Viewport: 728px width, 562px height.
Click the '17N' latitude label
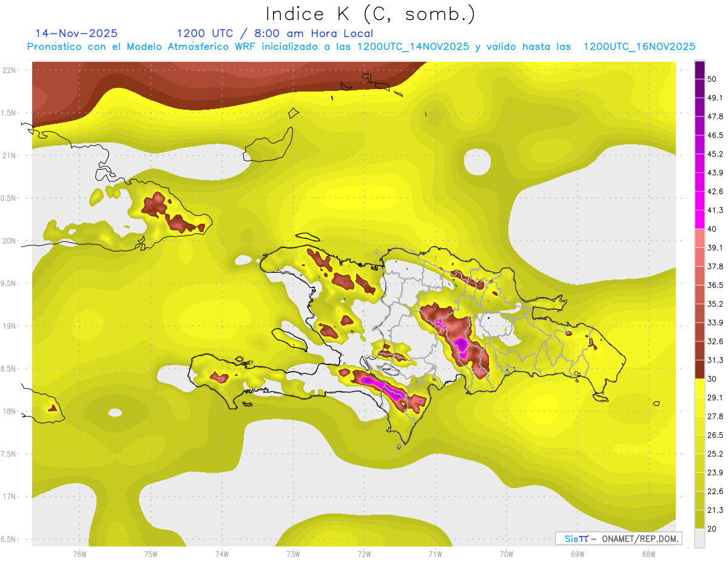coord(10,497)
